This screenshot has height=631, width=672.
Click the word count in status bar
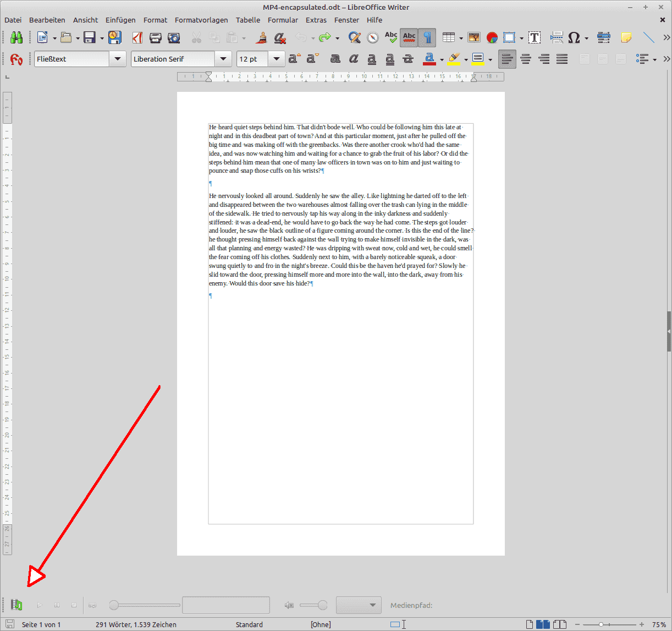click(136, 624)
